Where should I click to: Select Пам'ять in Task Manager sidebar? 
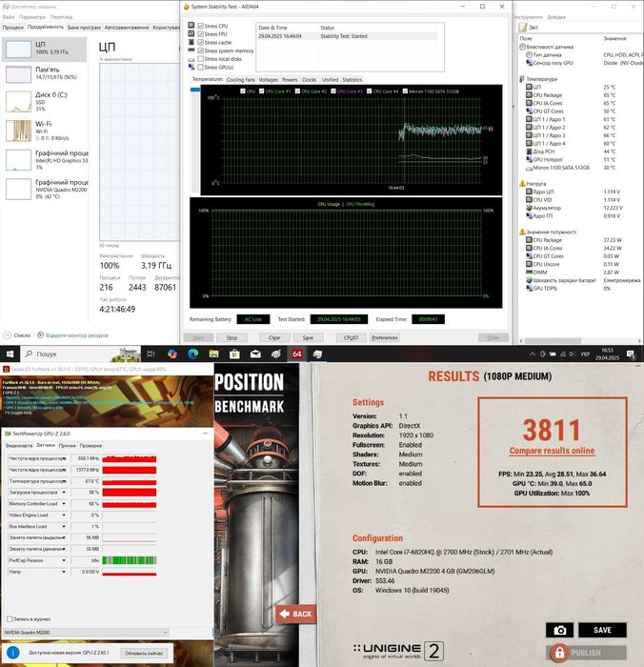(45, 74)
